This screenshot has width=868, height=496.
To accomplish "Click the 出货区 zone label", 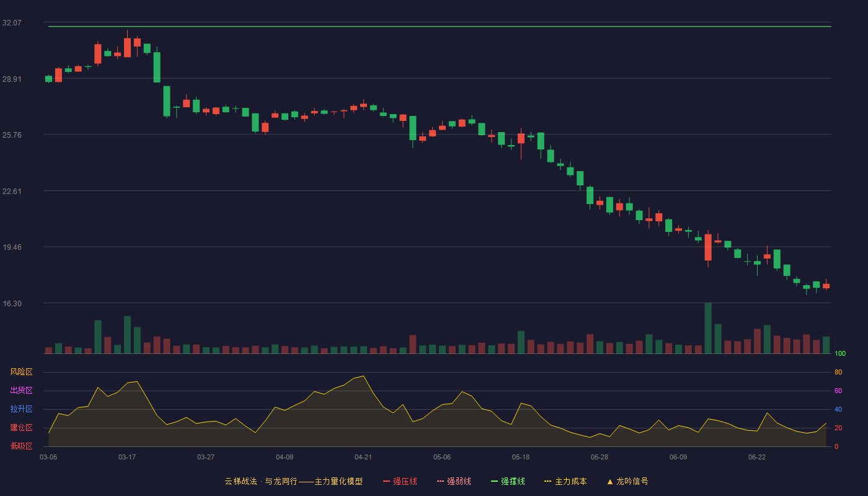I will coord(21,391).
